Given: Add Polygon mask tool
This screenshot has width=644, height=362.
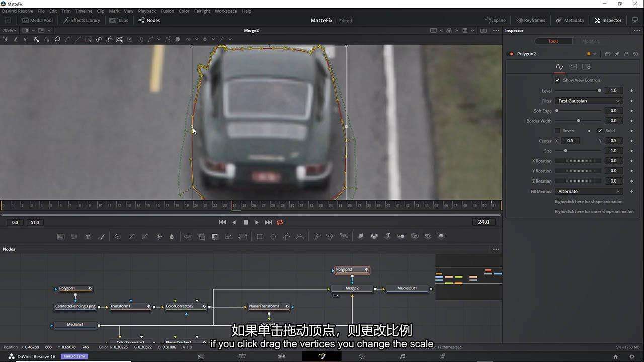Looking at the screenshot, I should 287,237.
